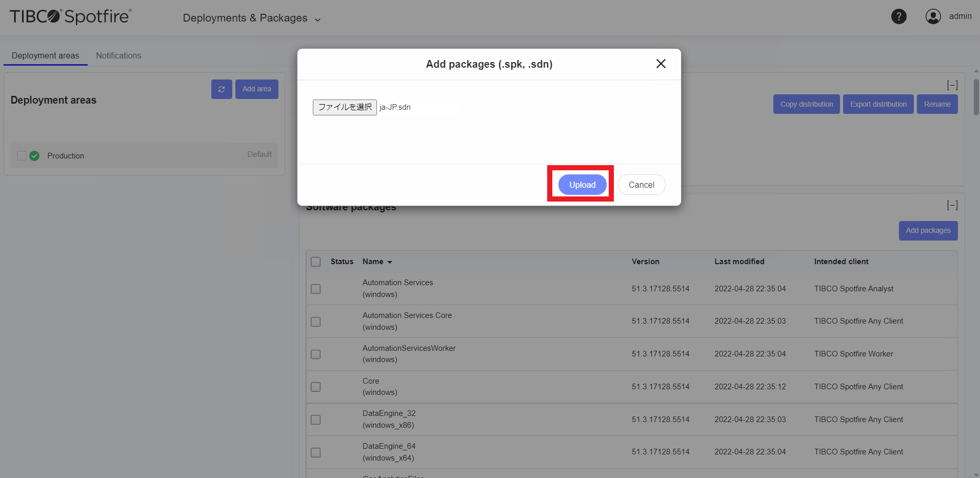Click DataEngine_64 package name

389,446
